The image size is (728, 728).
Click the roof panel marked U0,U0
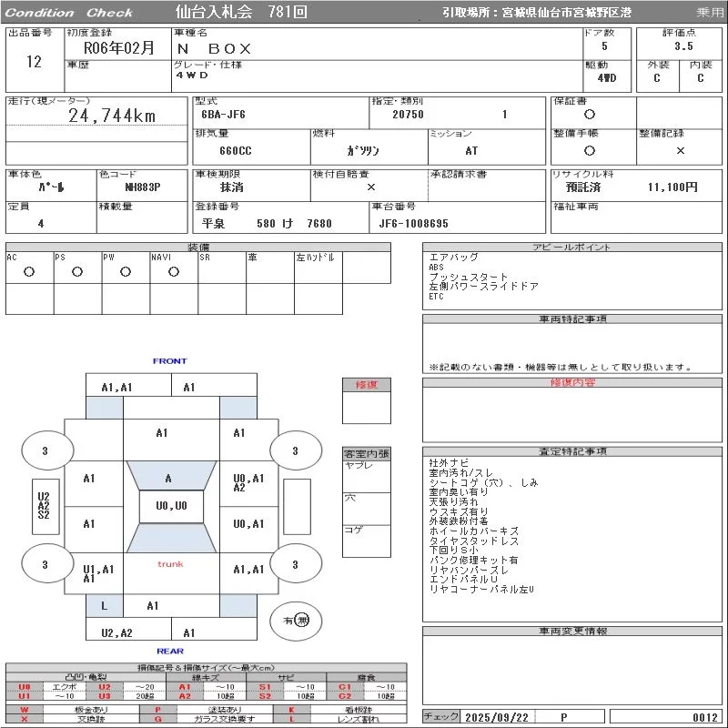[170, 506]
